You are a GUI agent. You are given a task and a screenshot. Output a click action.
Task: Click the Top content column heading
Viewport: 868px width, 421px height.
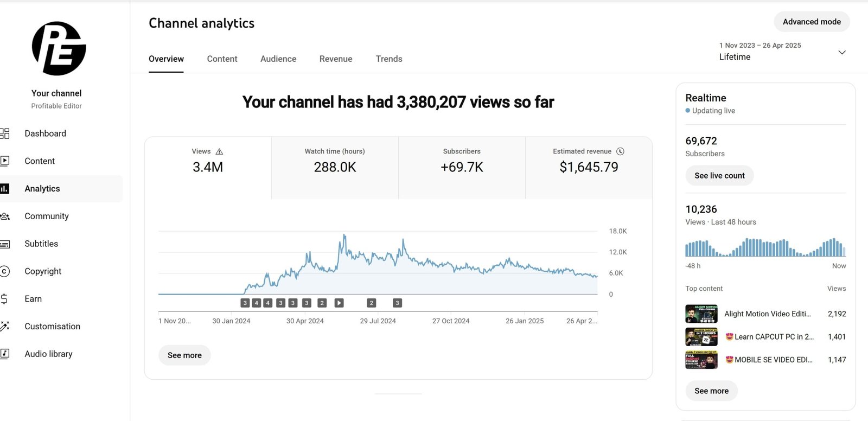[704, 289]
